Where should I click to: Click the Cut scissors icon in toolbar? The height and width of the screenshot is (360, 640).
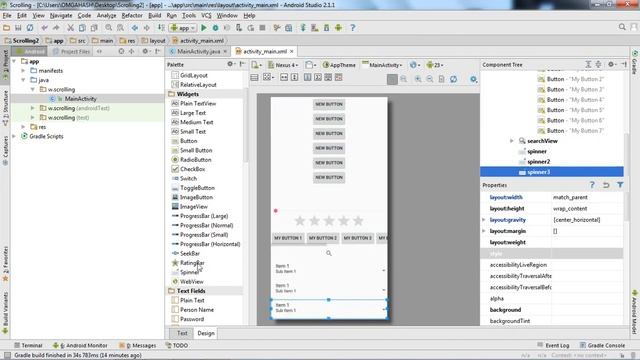pos(70,28)
